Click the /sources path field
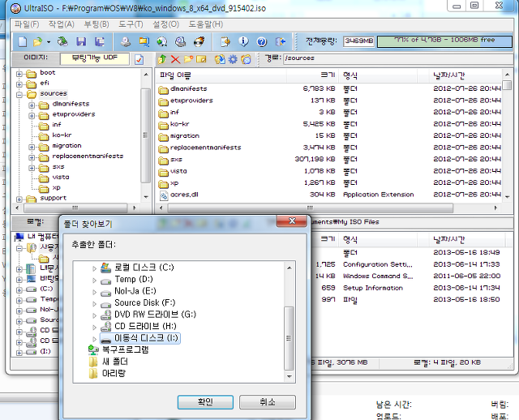Screen dimensions: 519x420 [398, 58]
